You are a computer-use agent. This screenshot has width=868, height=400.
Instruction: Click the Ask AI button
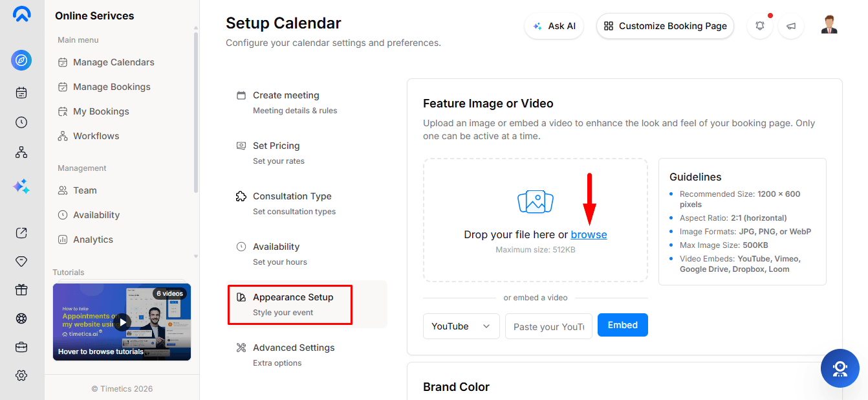tap(554, 26)
